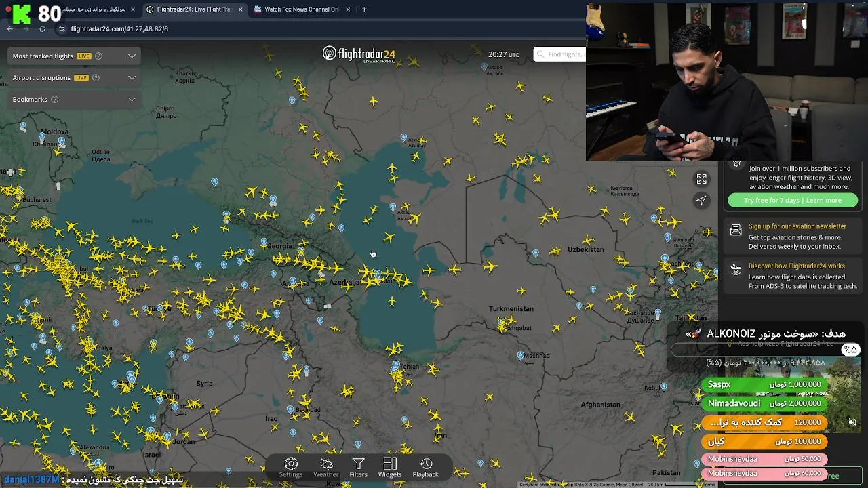Click the Uzbekistan map label
The height and width of the screenshot is (488, 868).
[585, 249]
